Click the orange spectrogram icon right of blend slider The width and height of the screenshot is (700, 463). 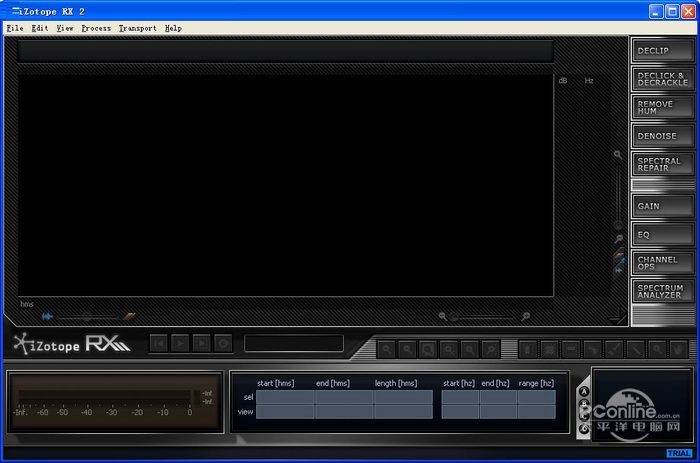tap(129, 316)
